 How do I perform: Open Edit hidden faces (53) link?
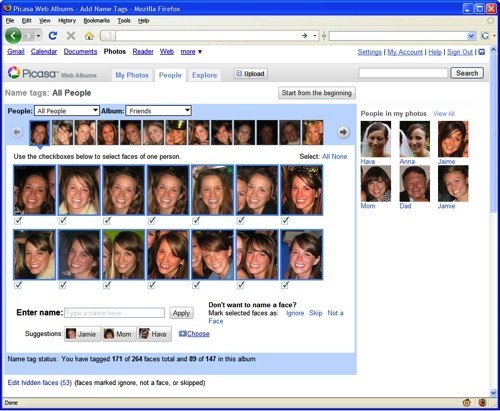(x=40, y=383)
